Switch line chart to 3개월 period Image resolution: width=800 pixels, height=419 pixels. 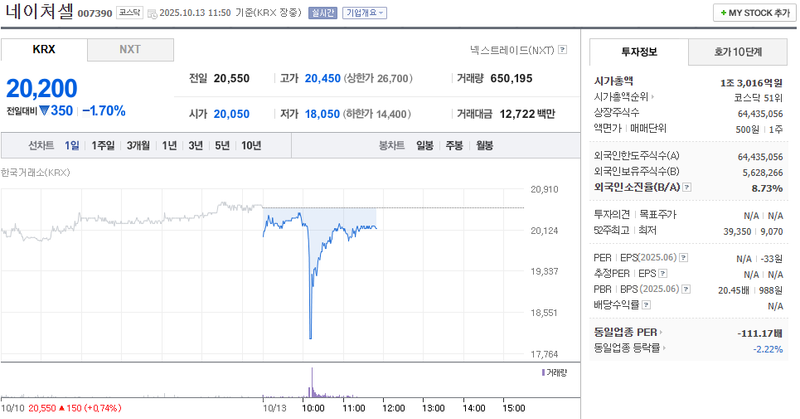click(138, 145)
